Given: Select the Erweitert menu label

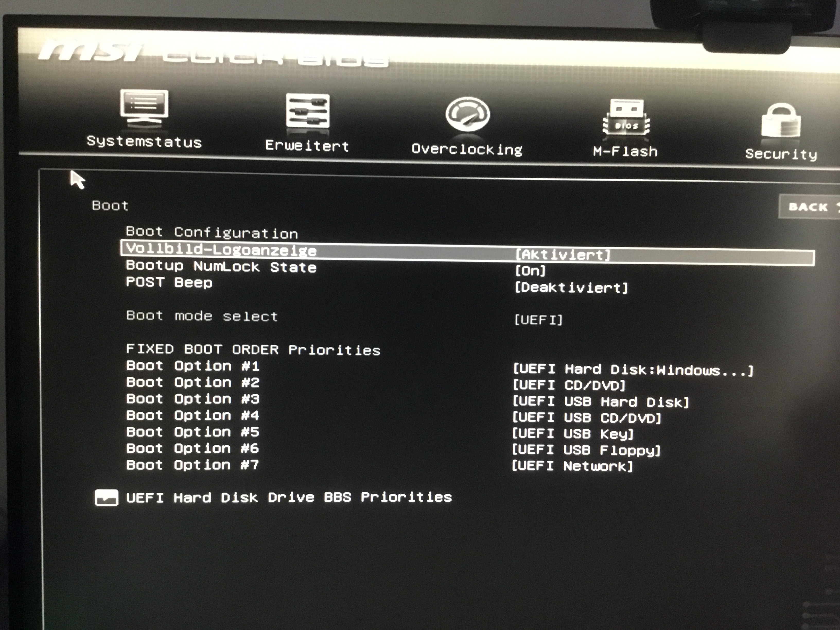Looking at the screenshot, I should tap(307, 146).
